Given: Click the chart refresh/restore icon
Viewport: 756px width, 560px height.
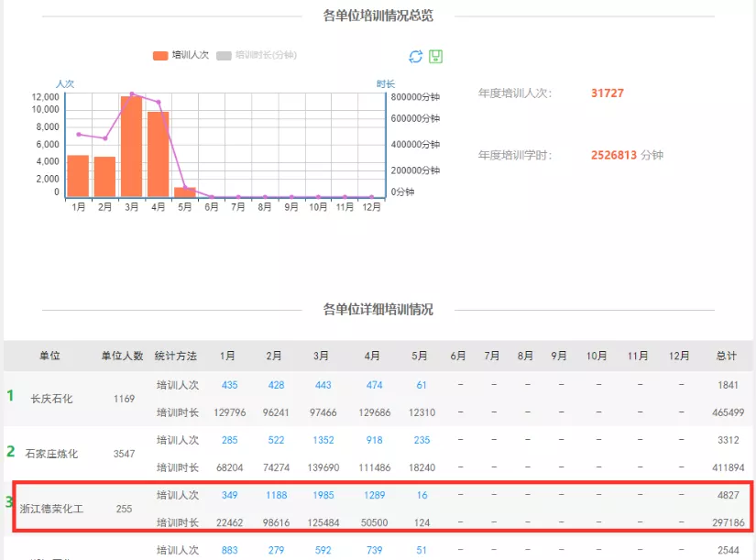Looking at the screenshot, I should tap(415, 57).
